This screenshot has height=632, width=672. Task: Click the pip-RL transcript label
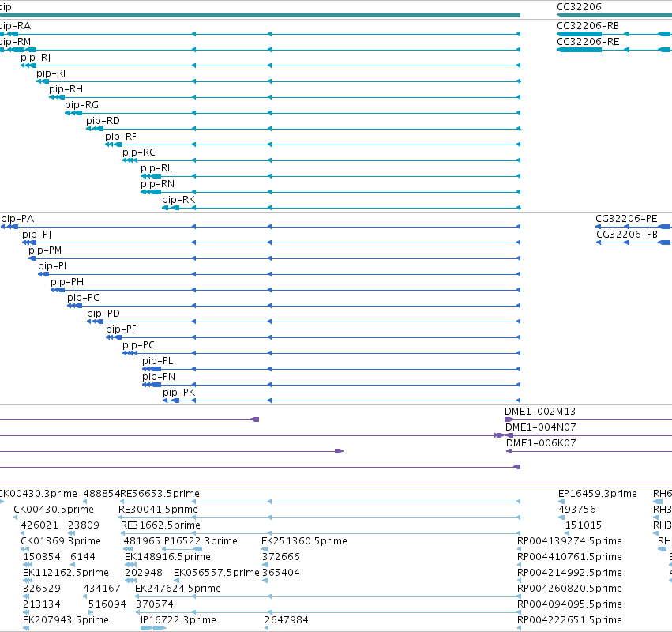156,168
